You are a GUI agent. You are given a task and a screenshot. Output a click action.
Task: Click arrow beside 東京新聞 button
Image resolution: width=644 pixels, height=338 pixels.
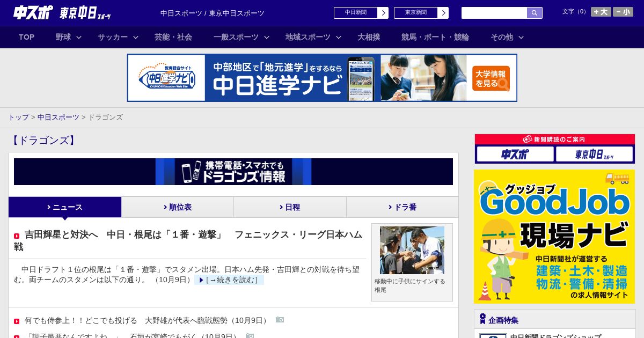click(x=443, y=13)
